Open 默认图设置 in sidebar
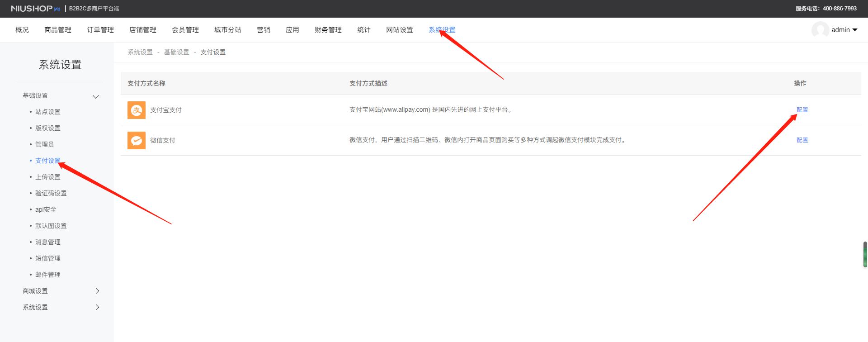The image size is (868, 342). tap(51, 226)
